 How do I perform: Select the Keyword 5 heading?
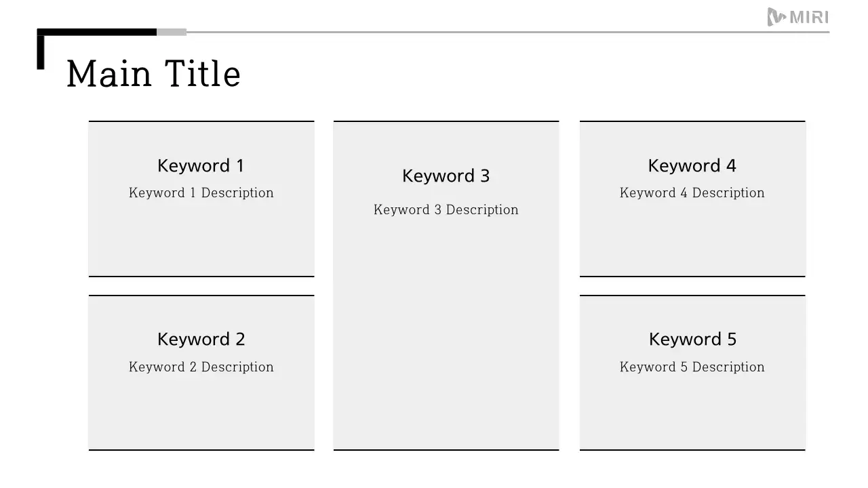[692, 340]
